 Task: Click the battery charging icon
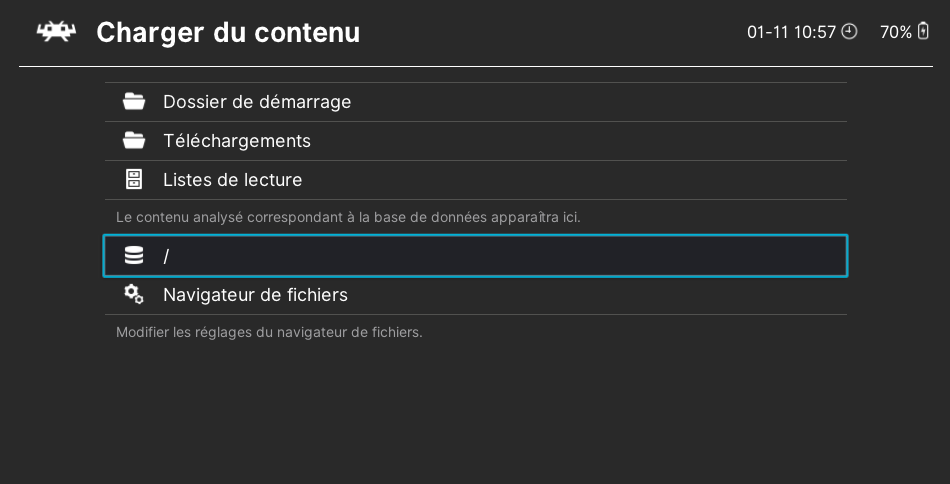click(x=923, y=31)
